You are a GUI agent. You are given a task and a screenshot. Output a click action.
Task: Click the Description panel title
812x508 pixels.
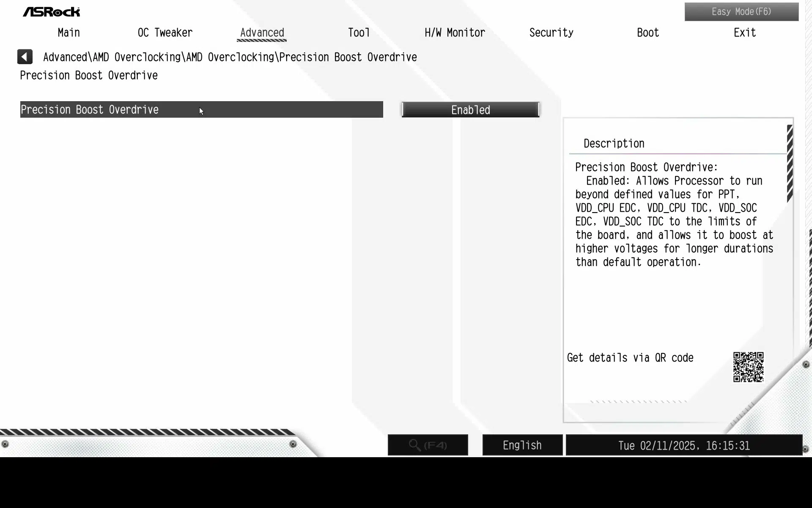tap(614, 144)
